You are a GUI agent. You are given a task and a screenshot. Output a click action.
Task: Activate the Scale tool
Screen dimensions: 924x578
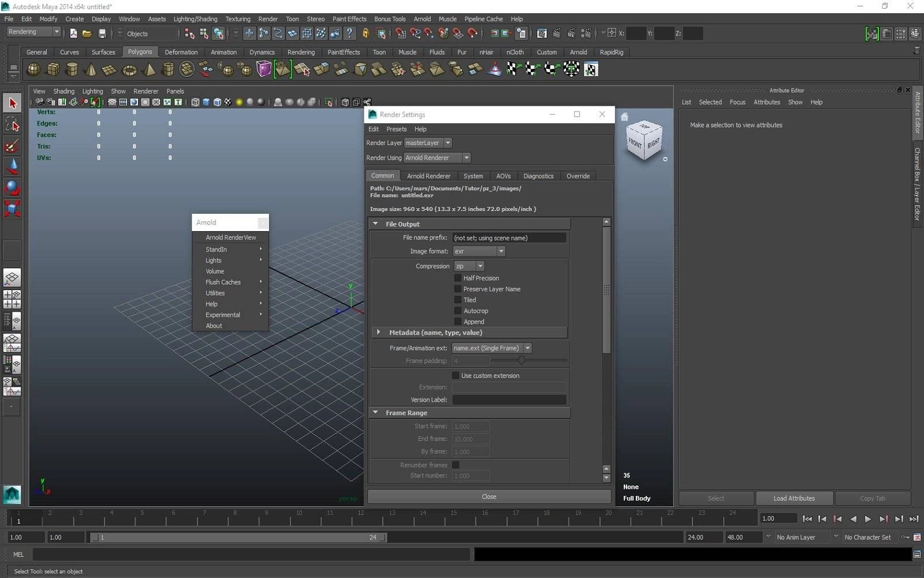pos(12,208)
